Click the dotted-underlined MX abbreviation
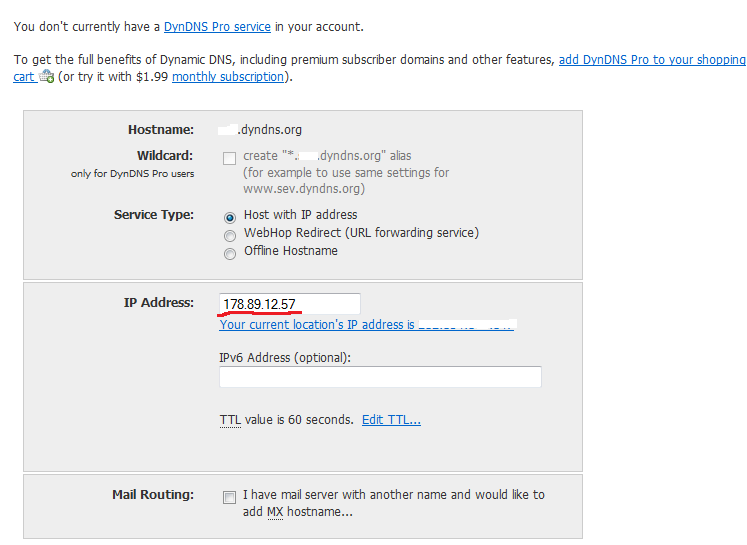This screenshot has width=747, height=545. 275,512
